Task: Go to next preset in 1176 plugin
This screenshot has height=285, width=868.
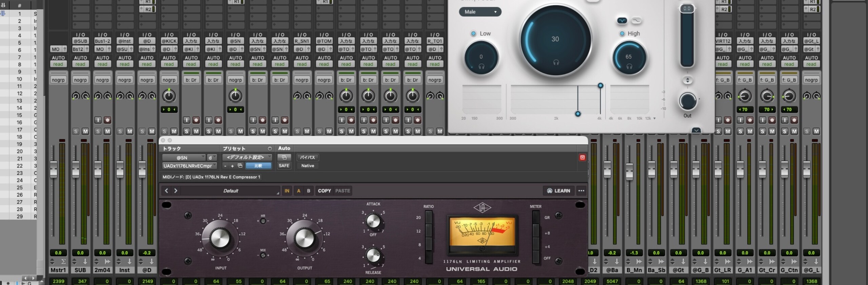Action: coord(176,191)
